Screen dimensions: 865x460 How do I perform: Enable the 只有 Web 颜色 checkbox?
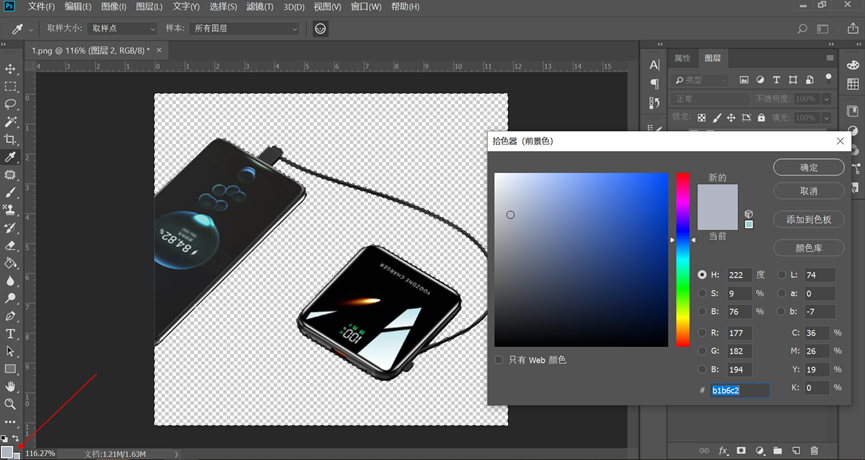point(500,360)
